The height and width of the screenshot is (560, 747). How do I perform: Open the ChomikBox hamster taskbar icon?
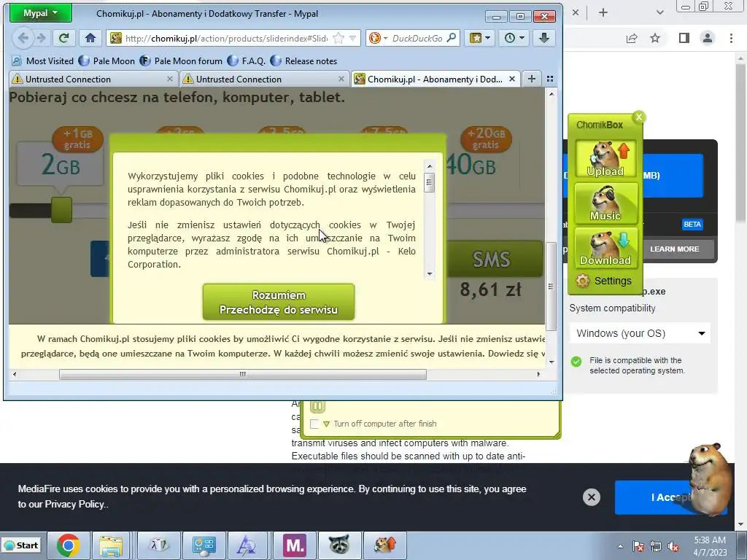[x=384, y=545]
